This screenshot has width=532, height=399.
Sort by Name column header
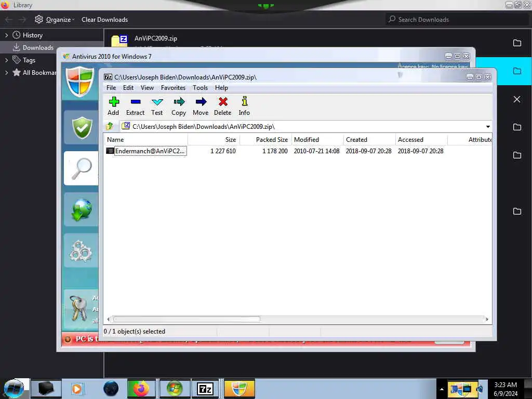(146, 140)
